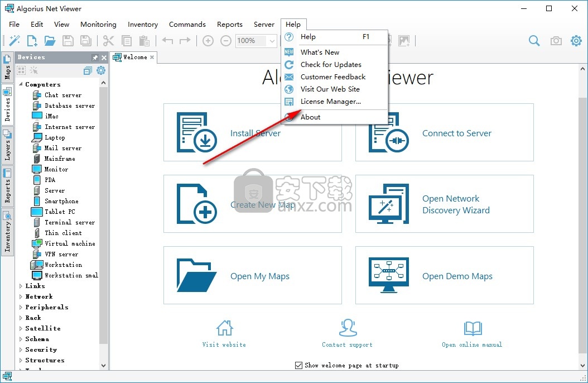Select the Chat server device
Screen dimensions: 588x383
pos(63,95)
